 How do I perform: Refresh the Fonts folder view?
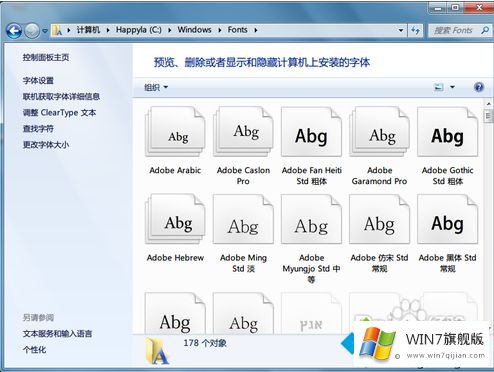(415, 31)
